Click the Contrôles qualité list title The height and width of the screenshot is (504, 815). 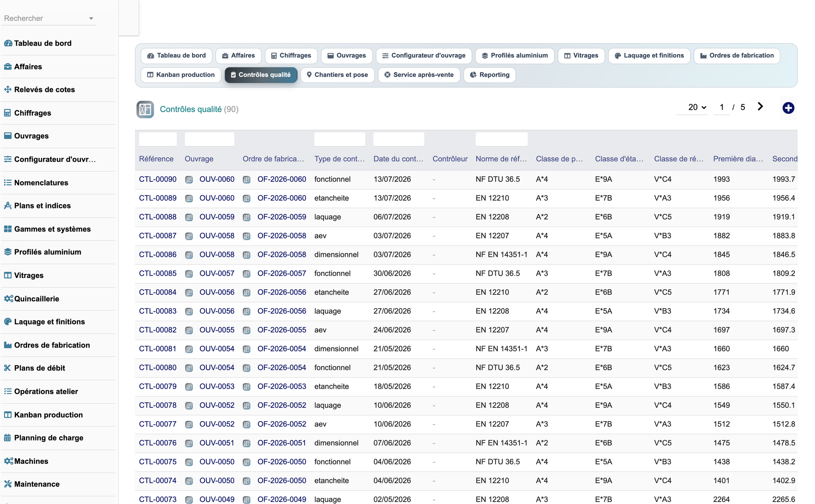(x=191, y=109)
